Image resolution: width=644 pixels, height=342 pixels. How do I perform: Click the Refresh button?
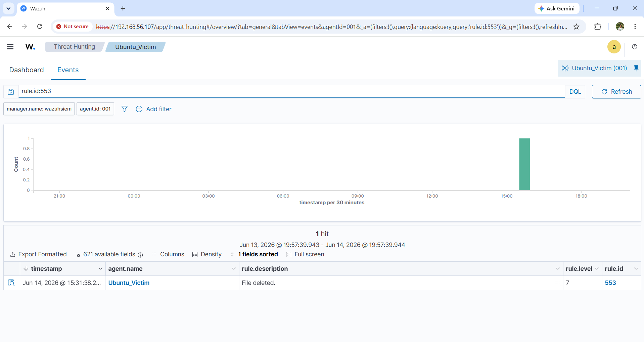point(616,92)
